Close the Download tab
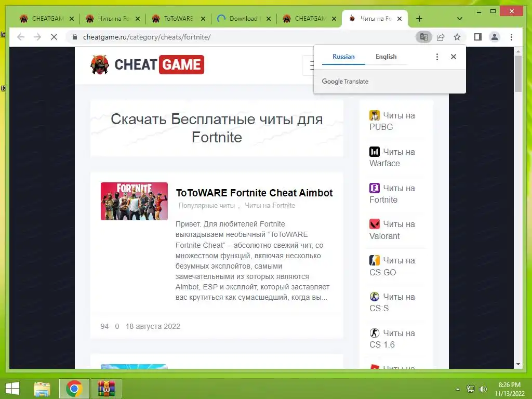This screenshot has width=532, height=399. 269,19
